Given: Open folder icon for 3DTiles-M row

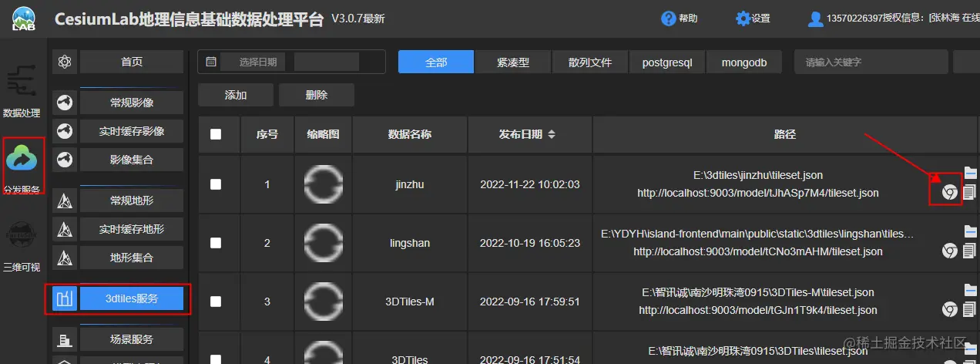Looking at the screenshot, I should [970, 290].
